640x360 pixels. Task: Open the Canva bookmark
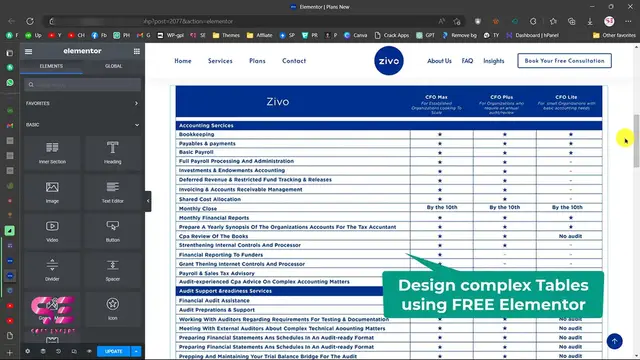[356, 36]
